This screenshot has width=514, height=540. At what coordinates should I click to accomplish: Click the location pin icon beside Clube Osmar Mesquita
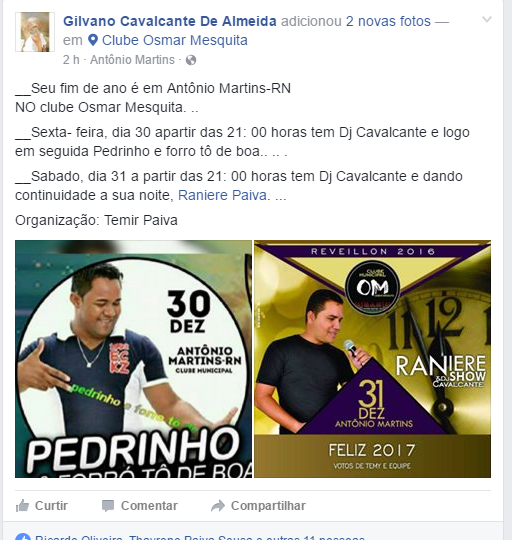93,40
